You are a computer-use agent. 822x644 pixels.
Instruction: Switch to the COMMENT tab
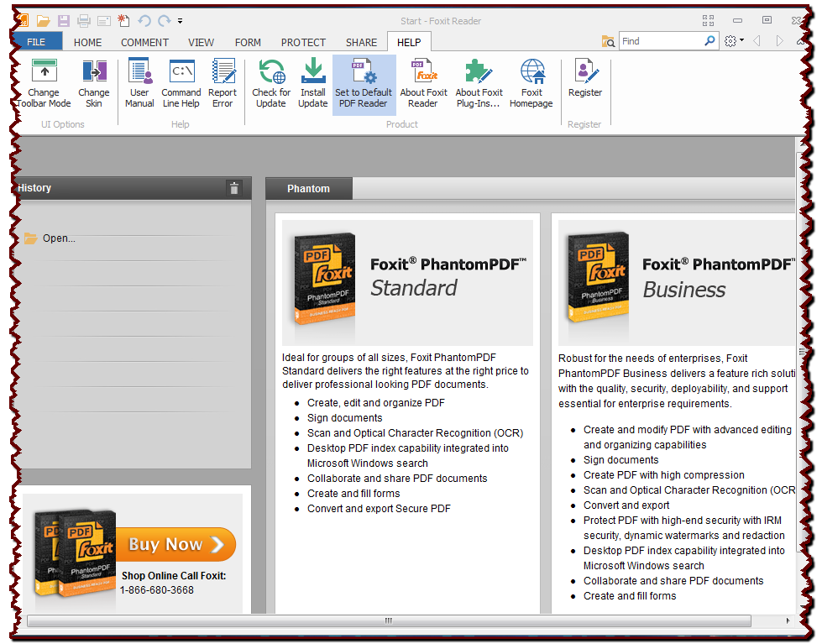pos(144,43)
